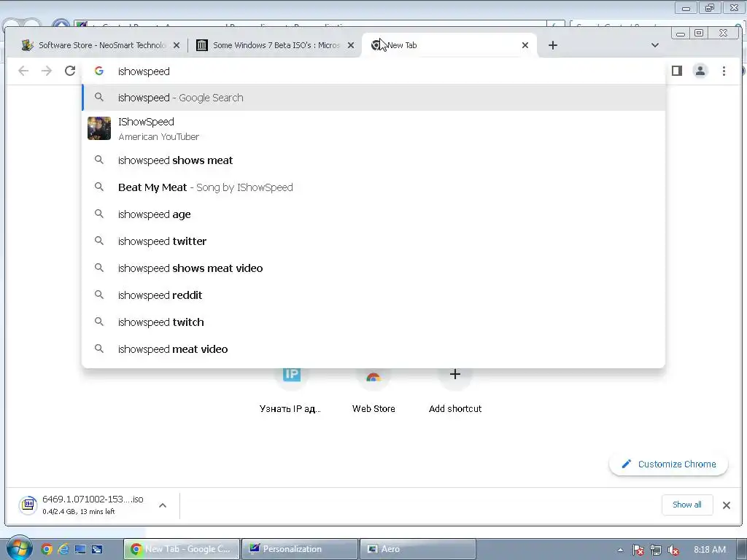The width and height of the screenshot is (747, 560).
Task: Click search icon beside 'ishowspeed twitch'
Action: (x=99, y=322)
